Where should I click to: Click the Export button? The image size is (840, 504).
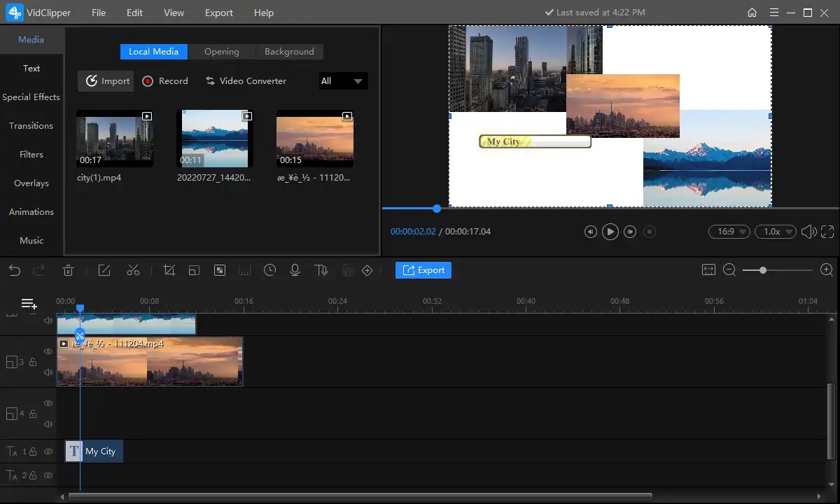tap(423, 269)
